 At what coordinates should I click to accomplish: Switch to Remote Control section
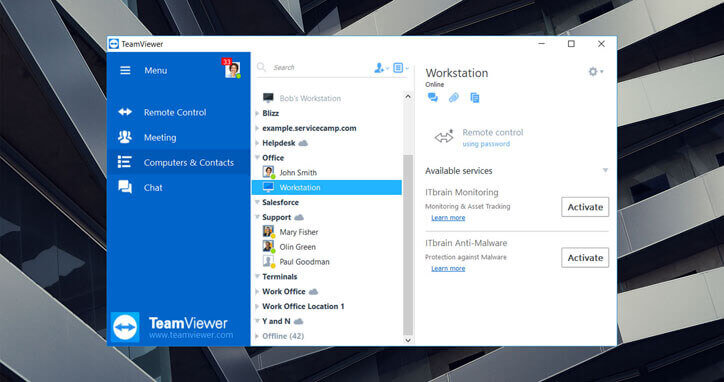tap(179, 112)
